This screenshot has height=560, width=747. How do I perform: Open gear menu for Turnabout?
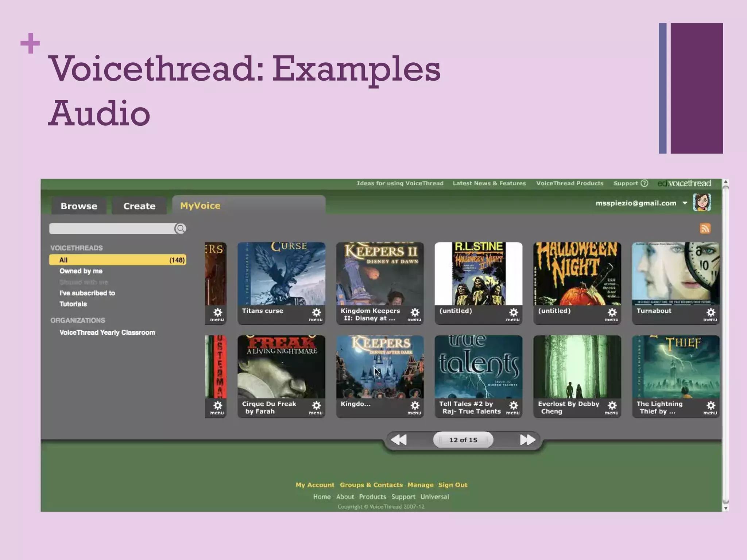coord(710,314)
